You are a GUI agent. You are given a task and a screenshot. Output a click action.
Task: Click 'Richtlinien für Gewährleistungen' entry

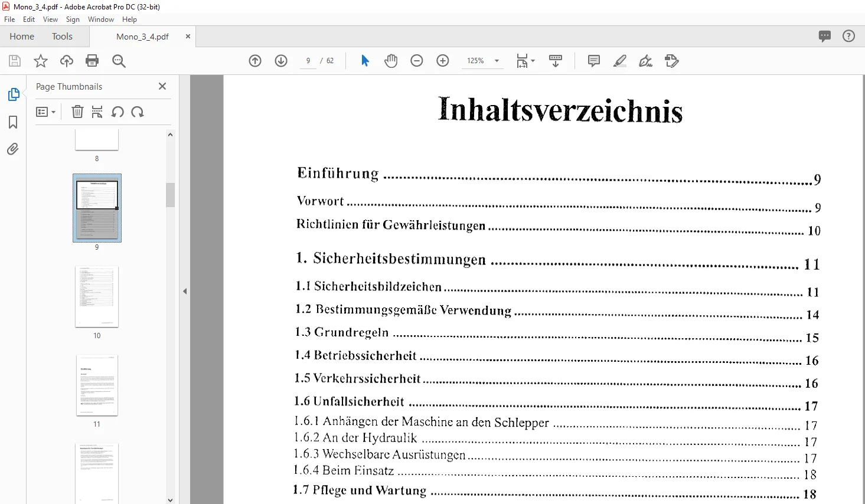pos(559,226)
